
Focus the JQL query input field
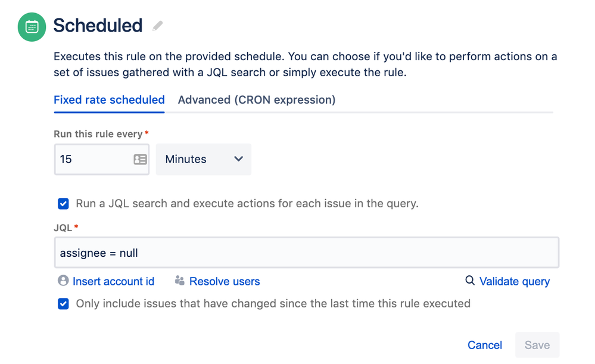click(306, 253)
